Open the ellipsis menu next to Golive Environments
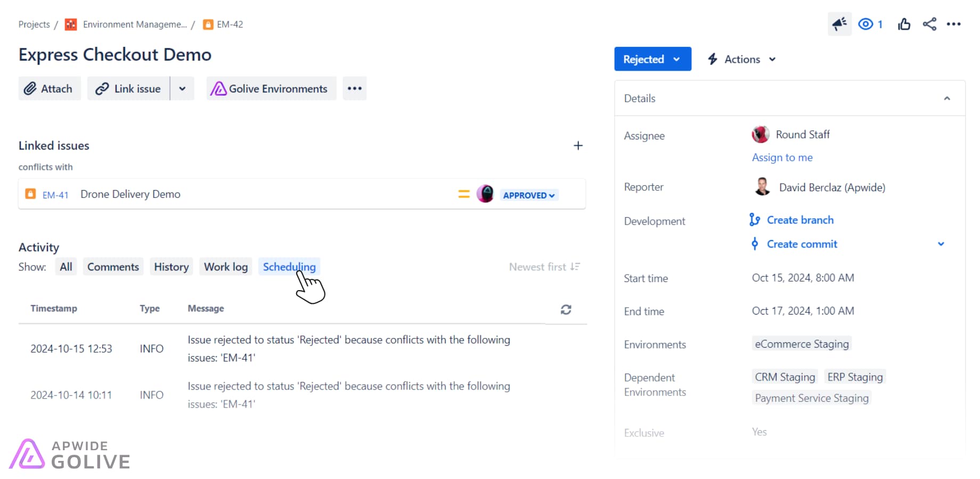Viewport: 980px width, 479px height. pyautogui.click(x=354, y=88)
